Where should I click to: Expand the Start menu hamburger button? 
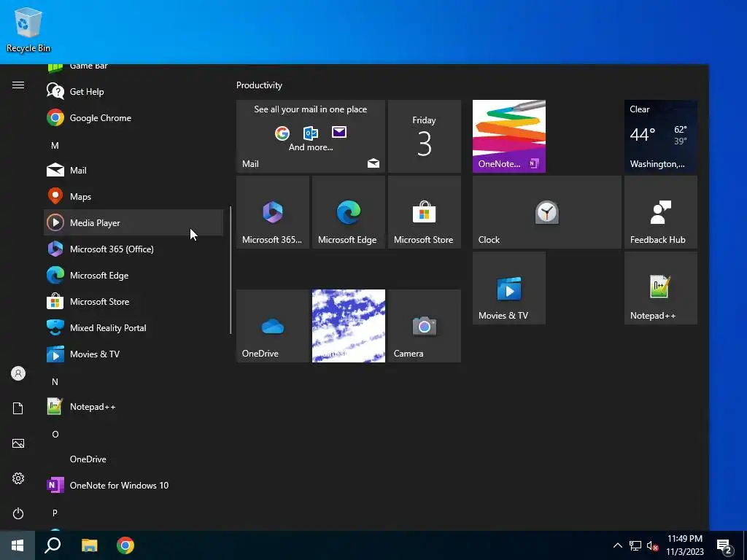[18, 85]
